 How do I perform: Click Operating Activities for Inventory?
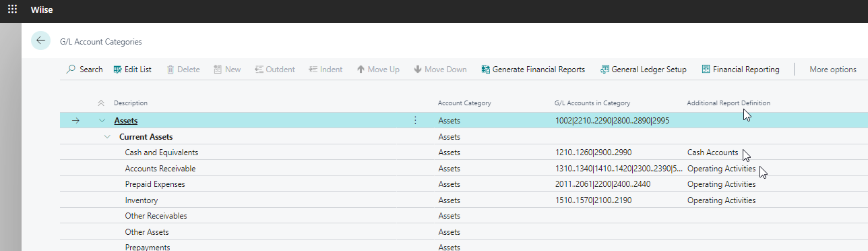[721, 200]
